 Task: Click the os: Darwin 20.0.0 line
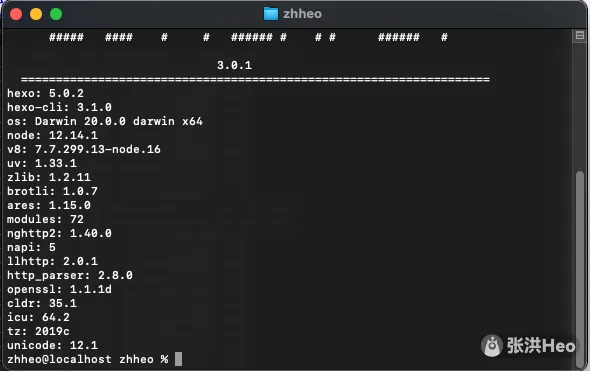click(x=105, y=121)
